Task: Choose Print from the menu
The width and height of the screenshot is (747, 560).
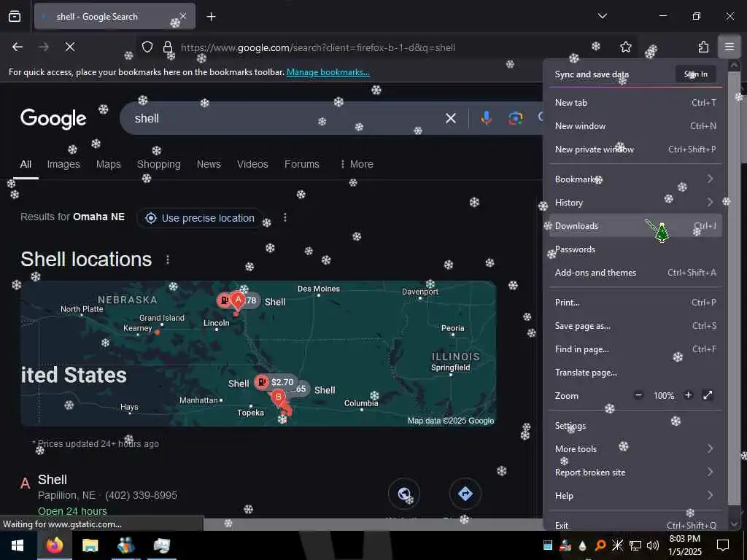Action: point(635,303)
